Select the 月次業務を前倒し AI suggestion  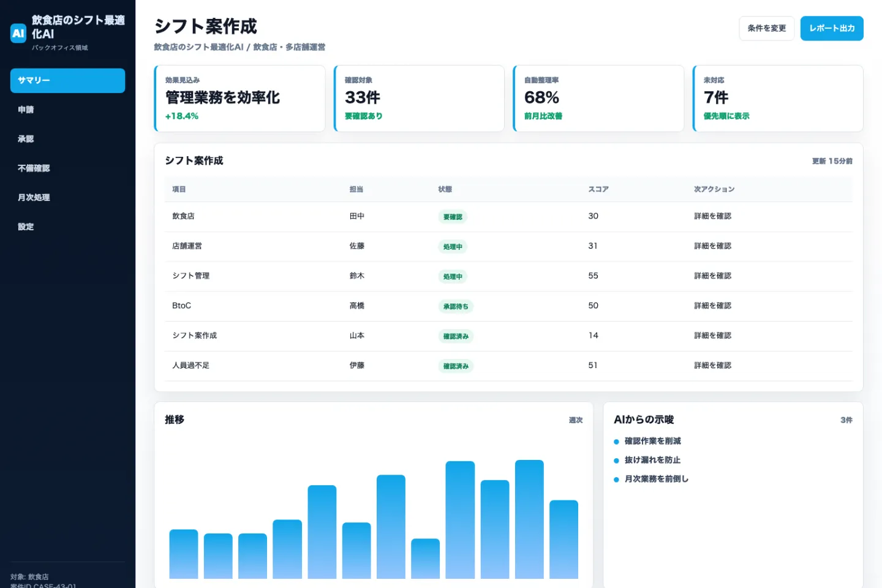[657, 479]
